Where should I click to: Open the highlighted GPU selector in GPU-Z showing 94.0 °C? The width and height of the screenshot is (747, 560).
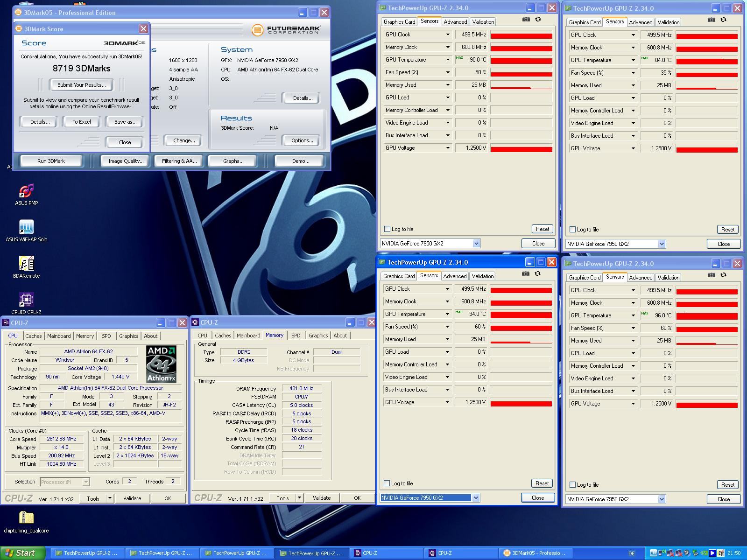point(430,497)
